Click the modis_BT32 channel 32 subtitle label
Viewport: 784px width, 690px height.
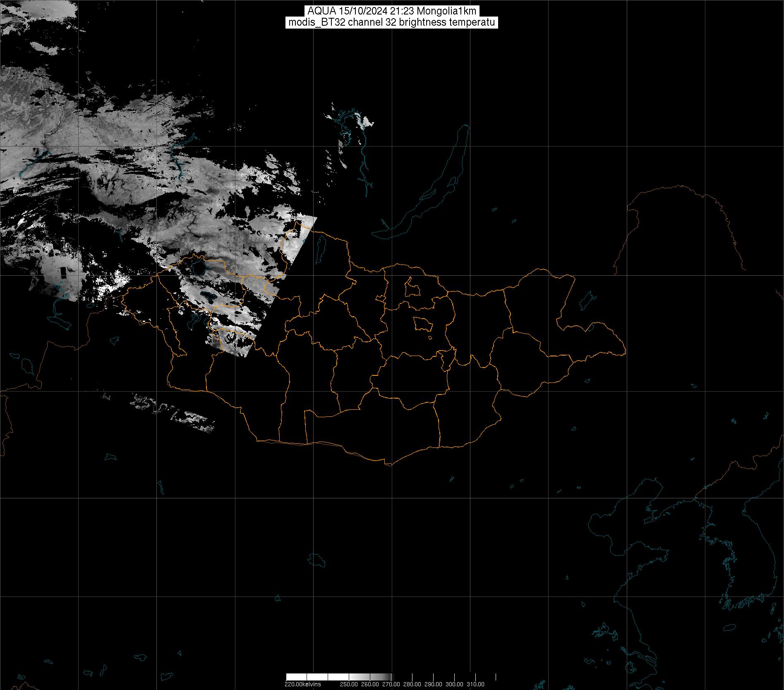[x=391, y=22]
